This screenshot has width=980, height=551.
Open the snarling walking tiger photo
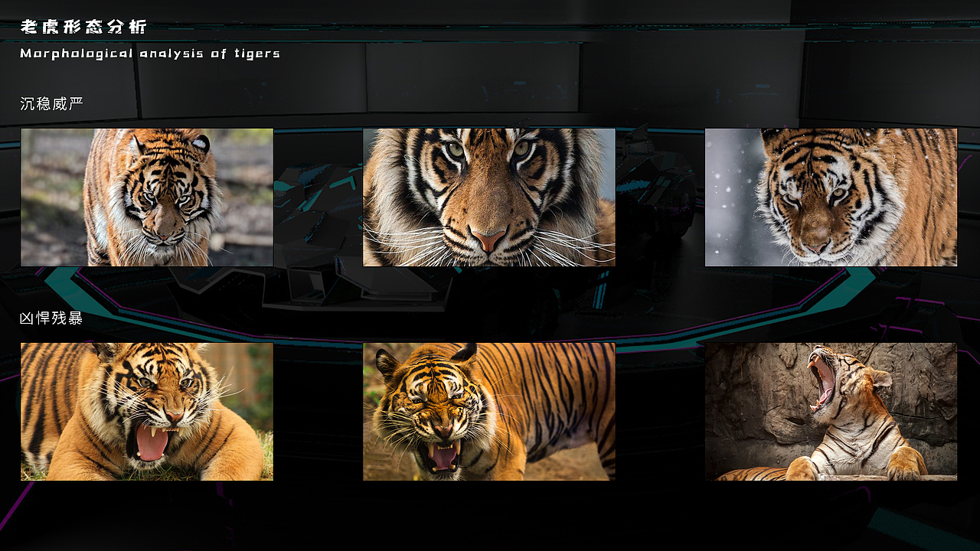[489, 412]
